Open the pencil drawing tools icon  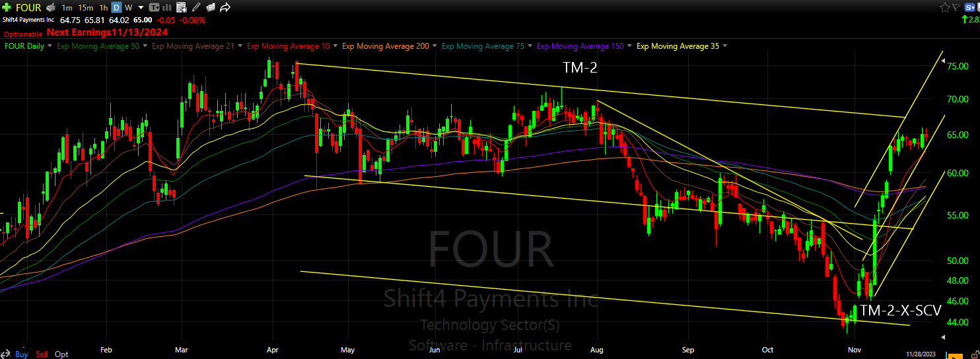[196, 7]
